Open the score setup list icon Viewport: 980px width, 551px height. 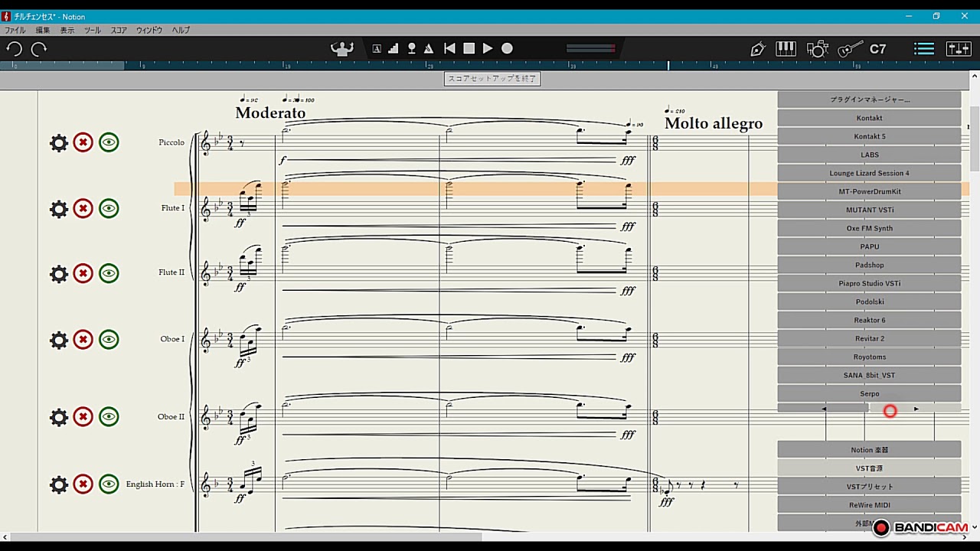(924, 49)
